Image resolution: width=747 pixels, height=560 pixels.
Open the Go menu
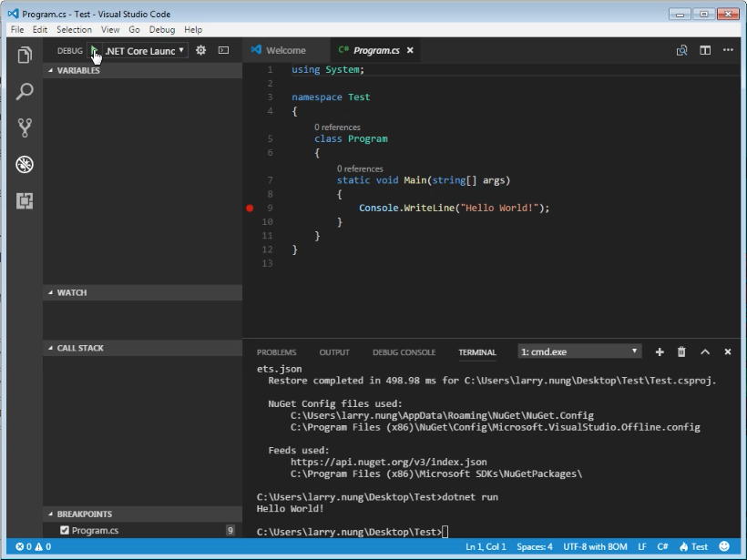[x=134, y=29]
